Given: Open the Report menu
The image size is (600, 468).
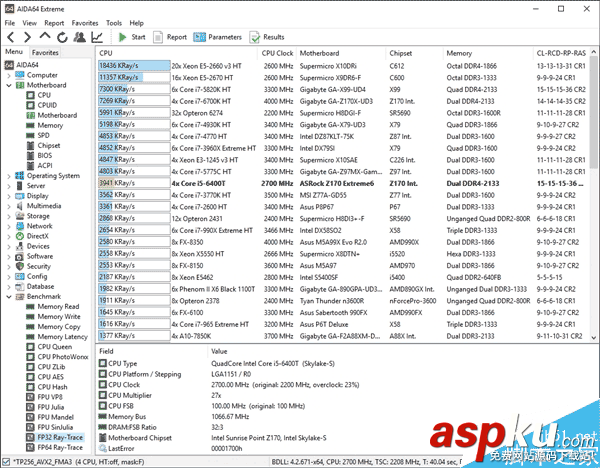Looking at the screenshot, I should (54, 23).
